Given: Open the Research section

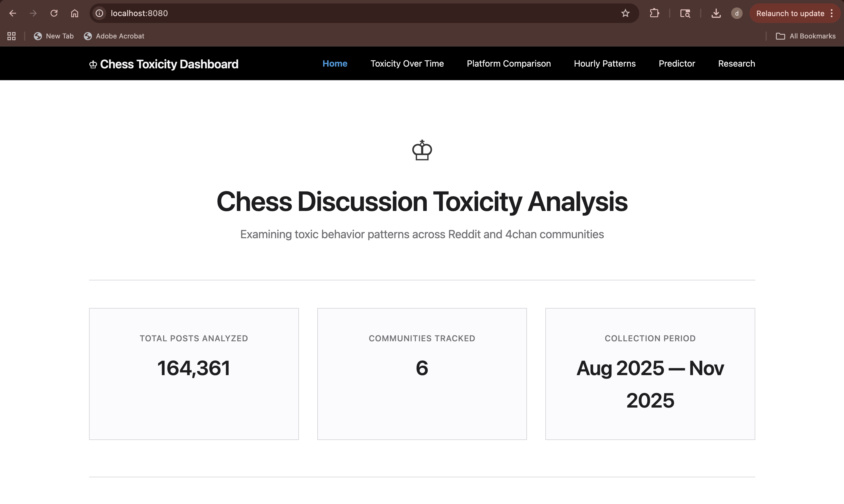Looking at the screenshot, I should click(736, 63).
